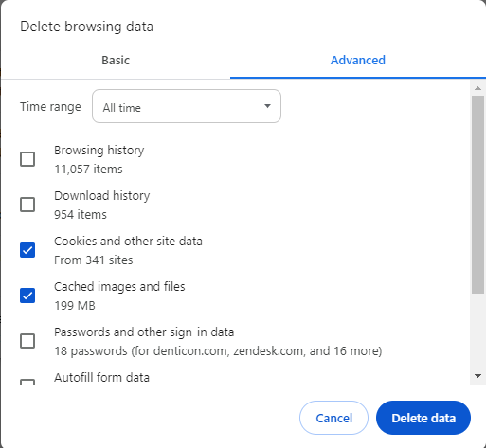Enable the Download history checkbox
This screenshot has width=486, height=448.
pyautogui.click(x=27, y=205)
